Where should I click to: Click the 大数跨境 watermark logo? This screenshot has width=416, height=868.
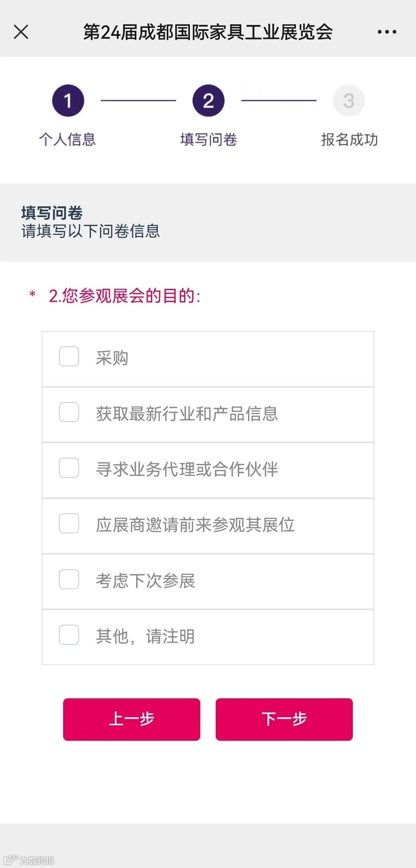(x=29, y=860)
